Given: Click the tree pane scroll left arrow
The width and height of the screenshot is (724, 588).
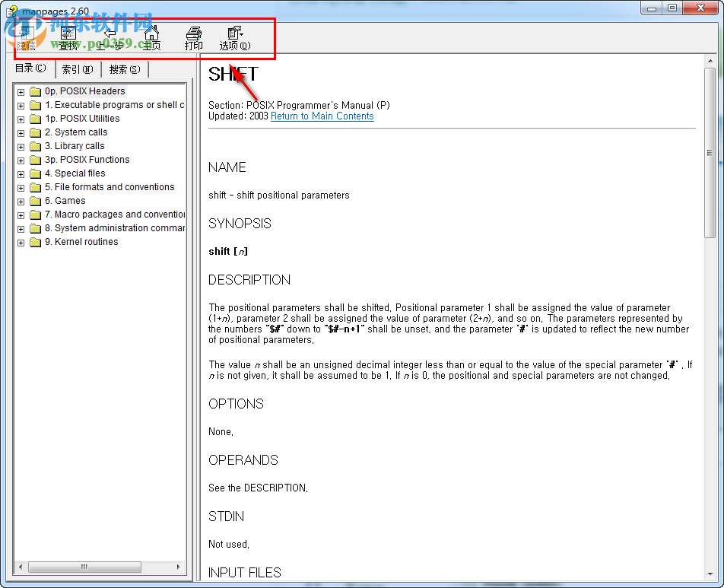Looking at the screenshot, I should (x=21, y=567).
